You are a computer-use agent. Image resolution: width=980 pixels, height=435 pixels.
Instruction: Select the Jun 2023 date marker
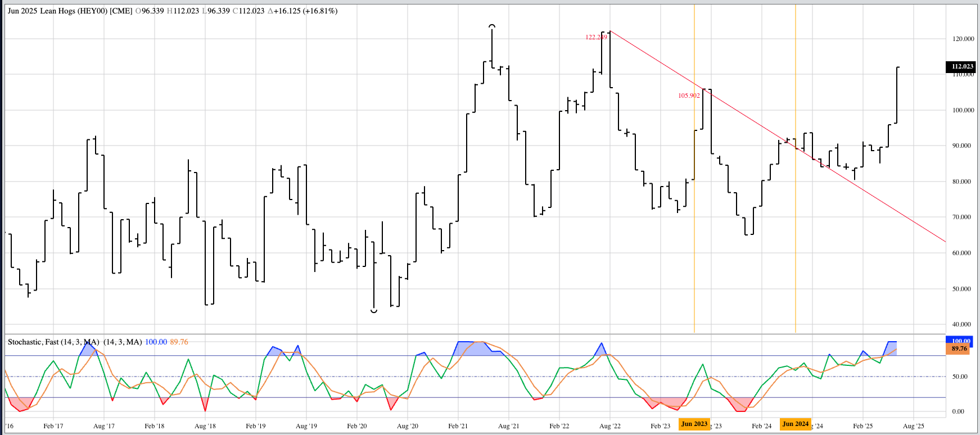(x=694, y=424)
